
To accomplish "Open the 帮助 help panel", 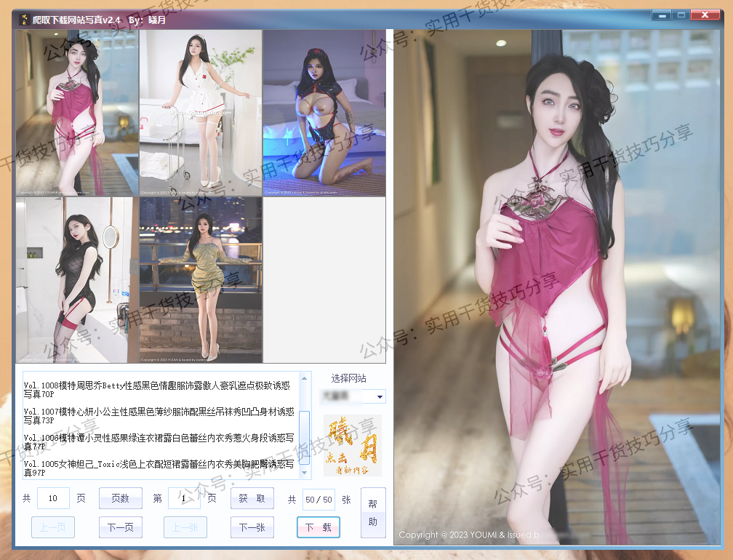I will (x=372, y=511).
